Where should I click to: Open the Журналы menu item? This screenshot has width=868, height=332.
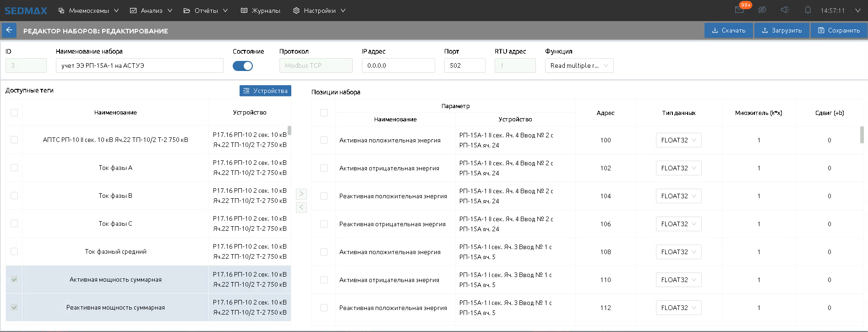[261, 11]
